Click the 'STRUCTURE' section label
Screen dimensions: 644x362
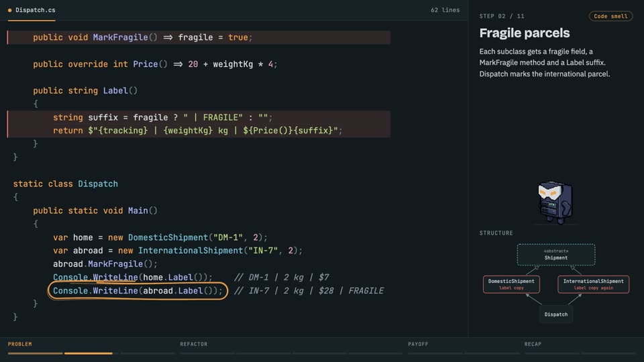(x=496, y=233)
